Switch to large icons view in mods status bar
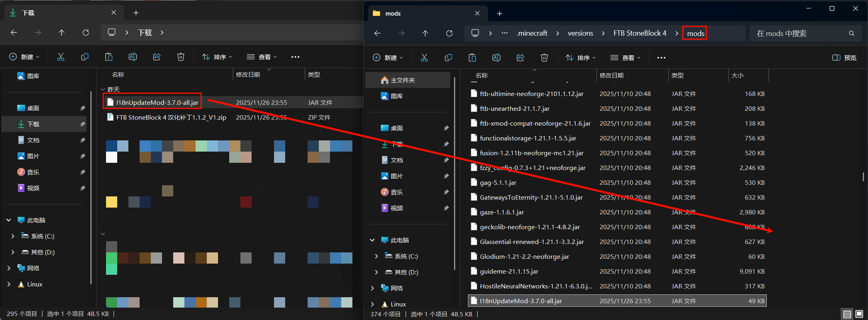868x320 pixels. coord(859,314)
